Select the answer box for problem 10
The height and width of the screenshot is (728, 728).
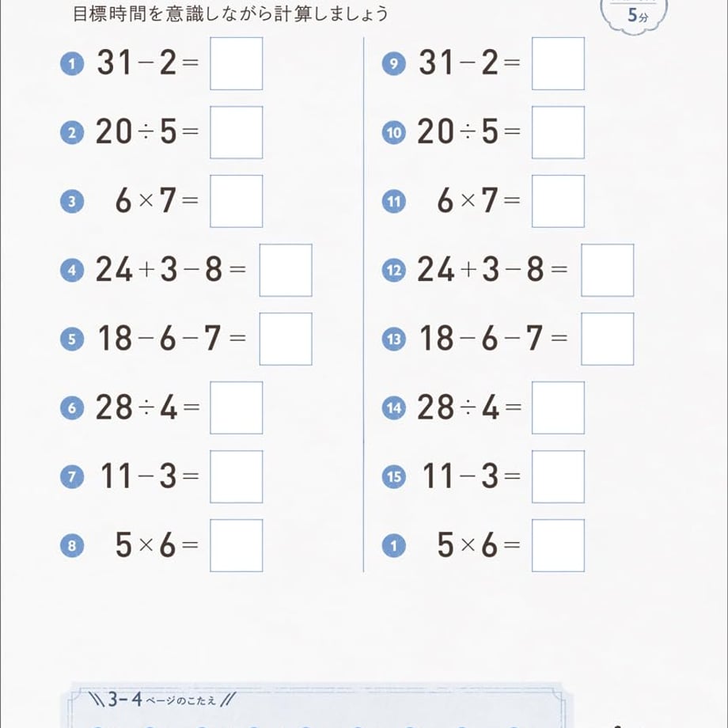click(x=558, y=132)
